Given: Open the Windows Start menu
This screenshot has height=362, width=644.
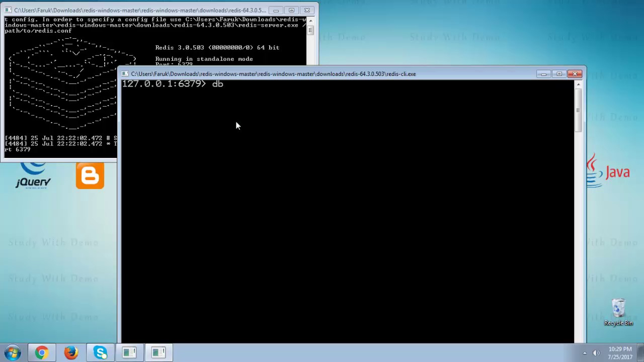Looking at the screenshot, I should [x=12, y=352].
